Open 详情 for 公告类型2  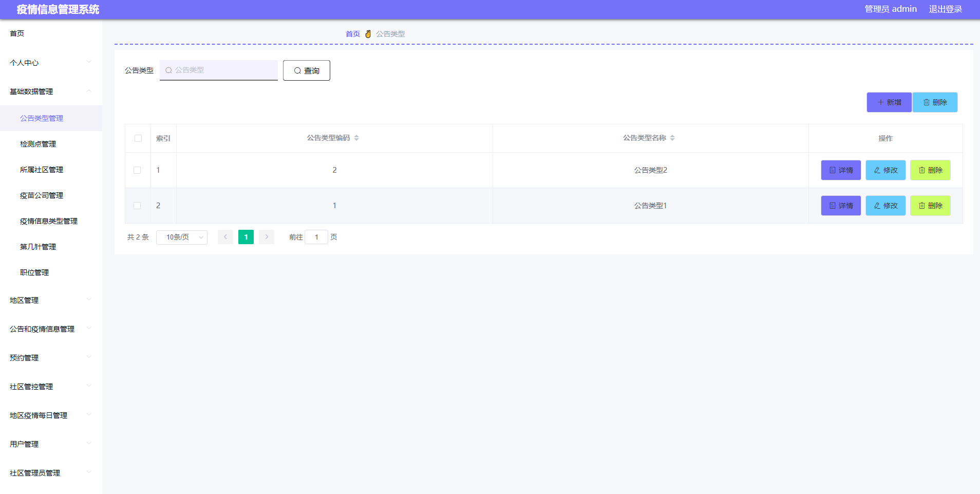841,170
